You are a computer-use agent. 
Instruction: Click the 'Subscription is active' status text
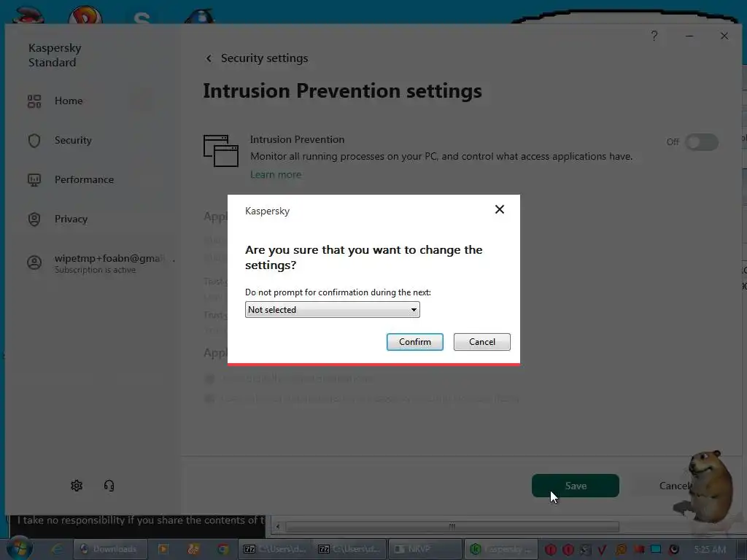(x=96, y=270)
